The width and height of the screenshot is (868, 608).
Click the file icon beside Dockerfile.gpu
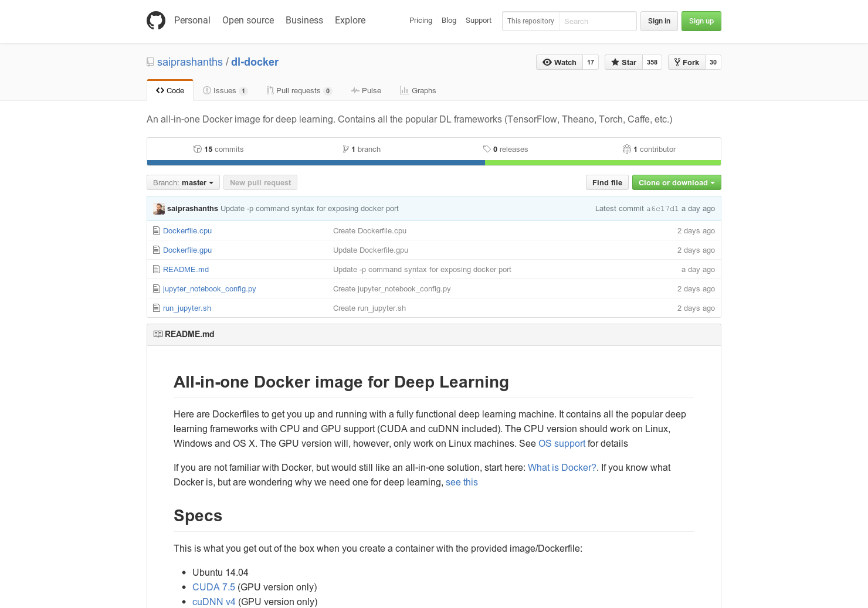(156, 250)
